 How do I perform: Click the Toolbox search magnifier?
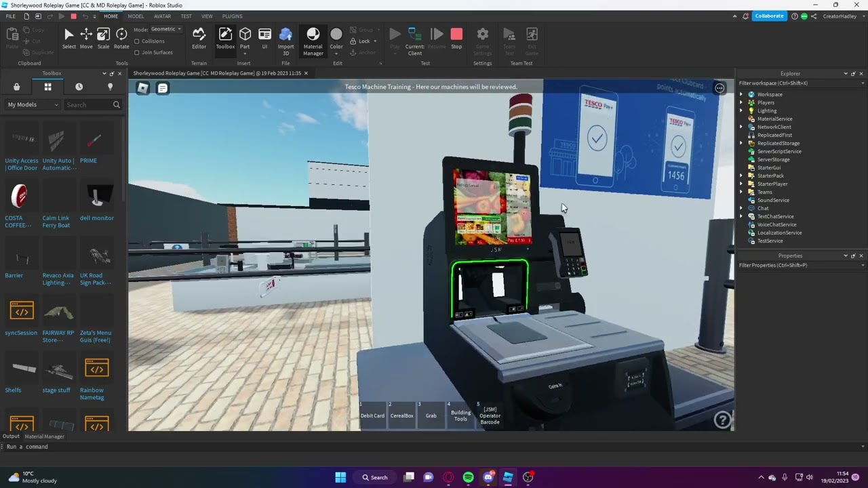116,104
